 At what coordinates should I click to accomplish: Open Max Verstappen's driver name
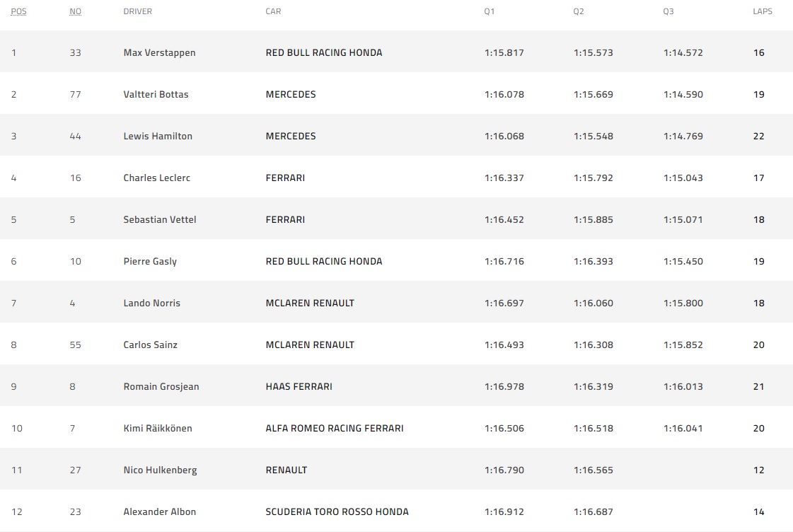[159, 52]
